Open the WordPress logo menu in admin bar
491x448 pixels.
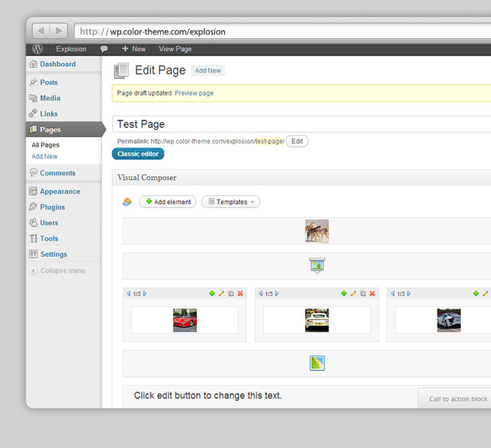[37, 49]
